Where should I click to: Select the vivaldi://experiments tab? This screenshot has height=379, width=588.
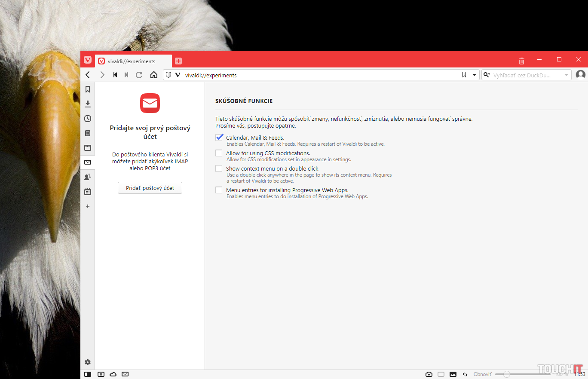click(133, 61)
